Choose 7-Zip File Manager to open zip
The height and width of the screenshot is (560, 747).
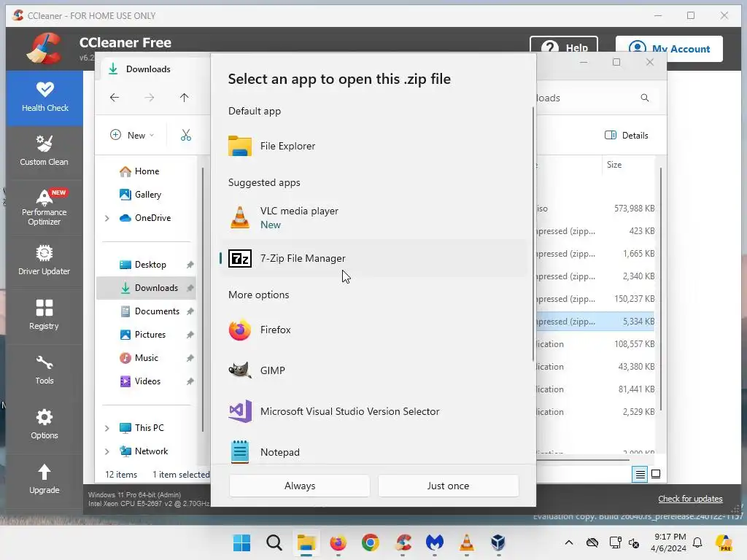(374, 258)
